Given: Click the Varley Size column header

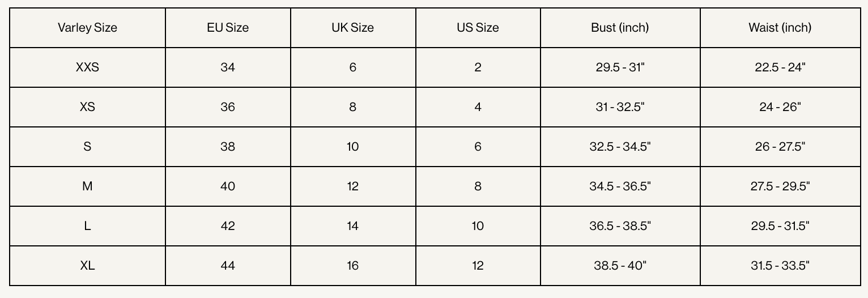Looking at the screenshot, I should tap(87, 28).
